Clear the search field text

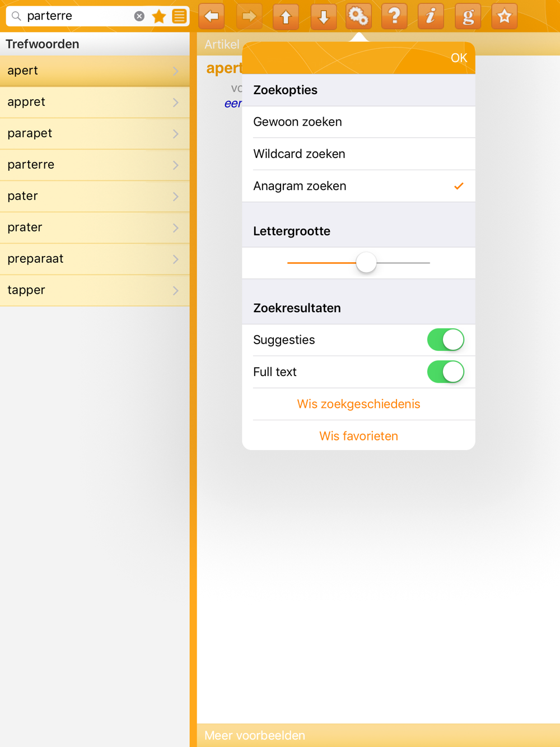point(139,16)
